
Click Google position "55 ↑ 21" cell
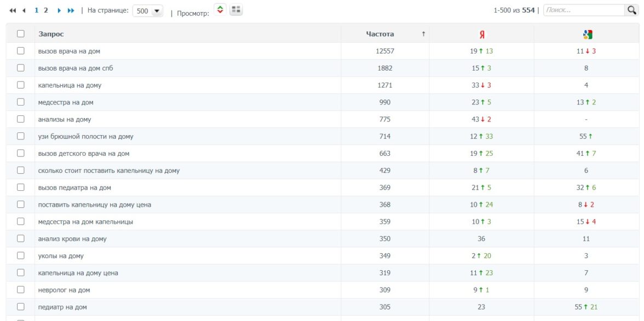tap(586, 307)
